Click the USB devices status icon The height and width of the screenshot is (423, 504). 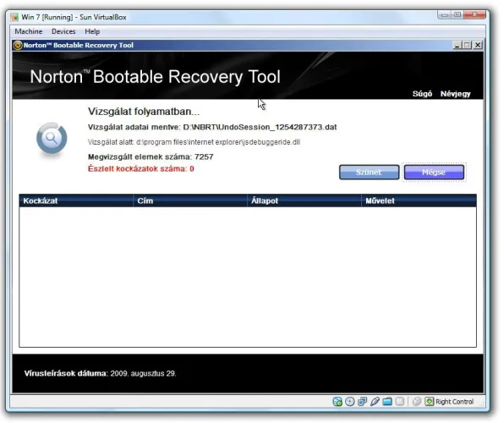tap(375, 402)
